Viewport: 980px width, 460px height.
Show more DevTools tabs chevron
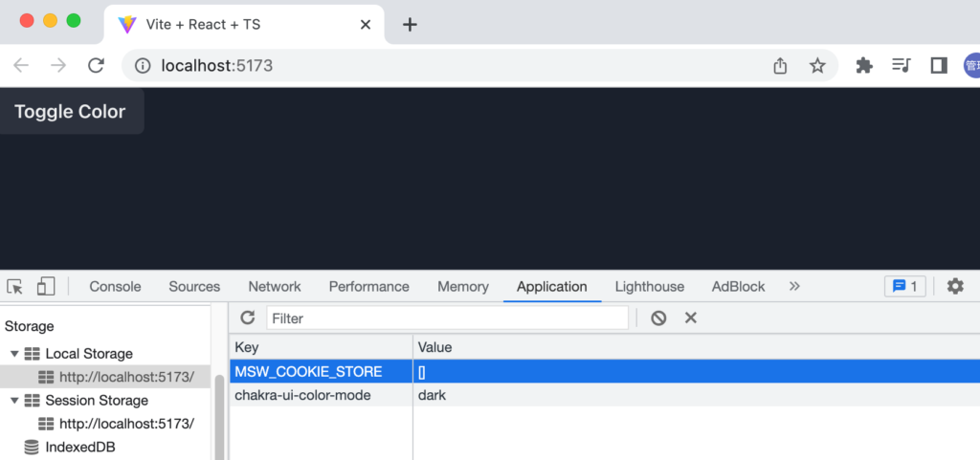point(793,286)
